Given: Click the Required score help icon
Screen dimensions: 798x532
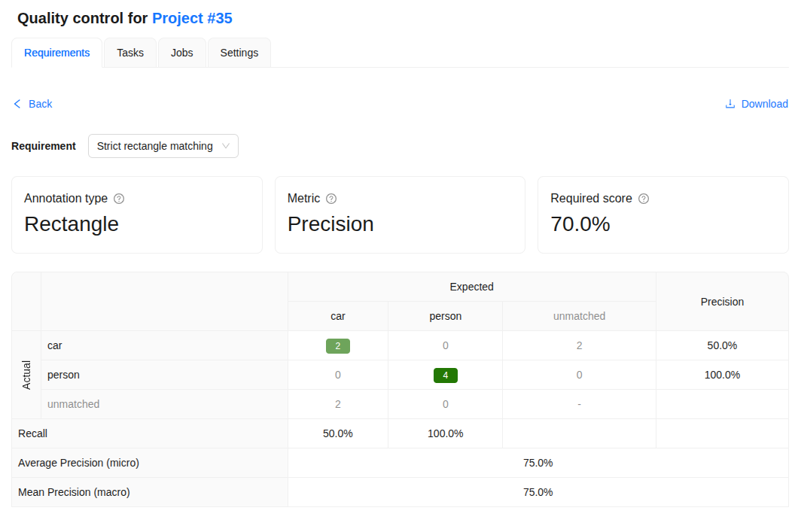Looking at the screenshot, I should (644, 199).
